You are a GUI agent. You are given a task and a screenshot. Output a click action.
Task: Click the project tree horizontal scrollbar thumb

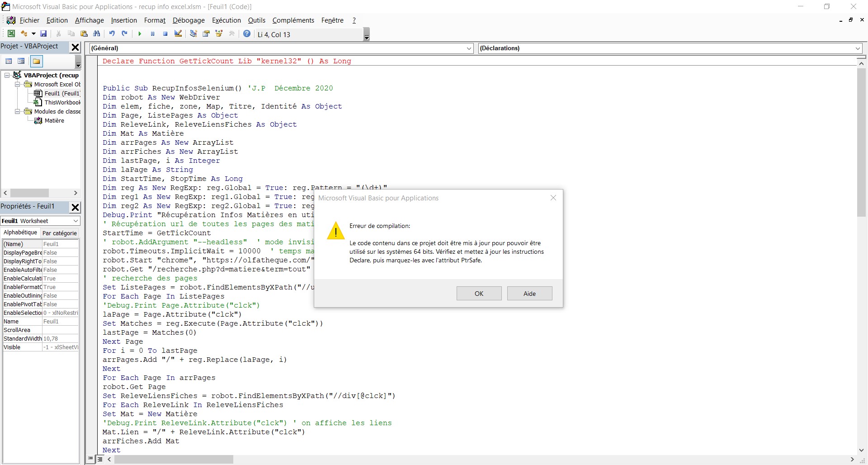click(29, 193)
